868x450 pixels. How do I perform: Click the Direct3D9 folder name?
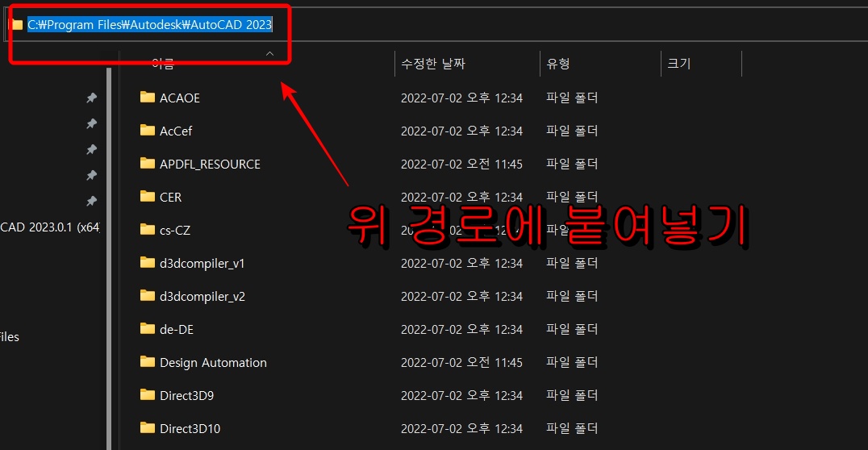(186, 396)
